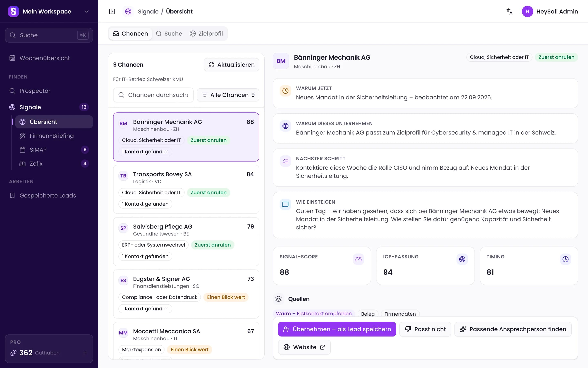Select the Salvisberg Pflege AG card
This screenshot has height=368, width=588.
186,242
